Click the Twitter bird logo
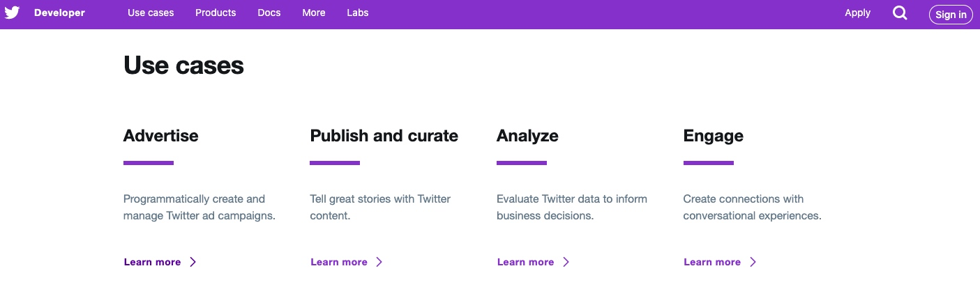The width and height of the screenshot is (980, 296). pos(12,13)
